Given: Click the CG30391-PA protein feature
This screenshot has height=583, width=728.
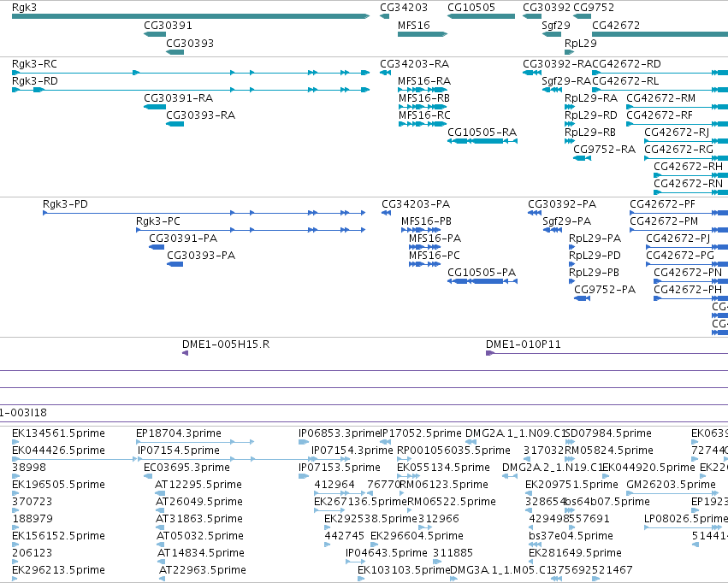Looking at the screenshot, I should (157, 247).
